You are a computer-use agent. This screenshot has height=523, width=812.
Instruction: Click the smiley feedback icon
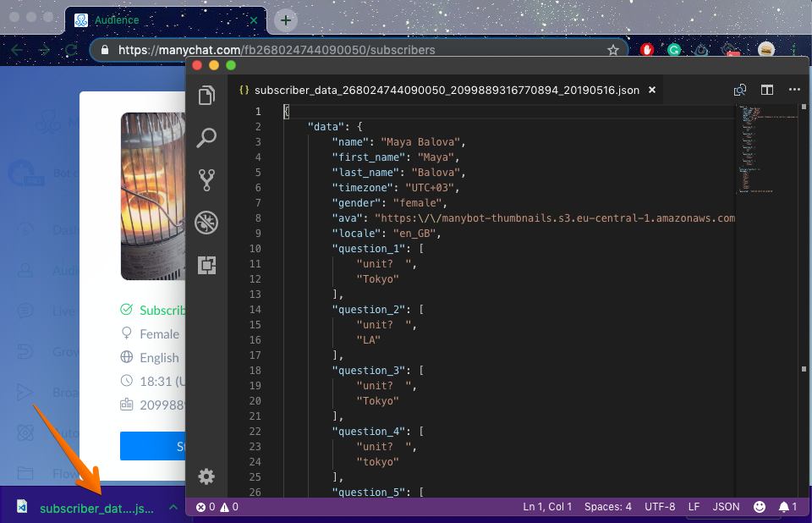coord(759,507)
